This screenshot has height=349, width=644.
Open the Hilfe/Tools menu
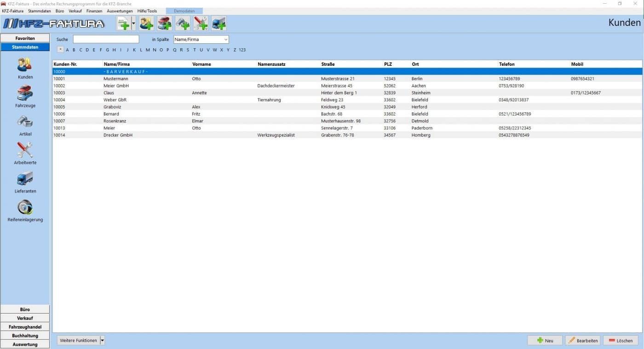click(x=147, y=11)
